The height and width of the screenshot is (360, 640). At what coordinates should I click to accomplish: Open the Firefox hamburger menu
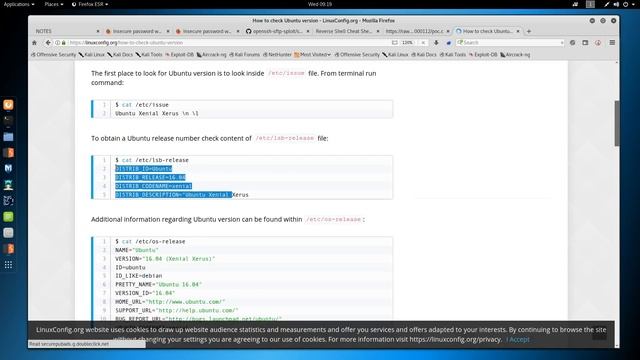612,42
